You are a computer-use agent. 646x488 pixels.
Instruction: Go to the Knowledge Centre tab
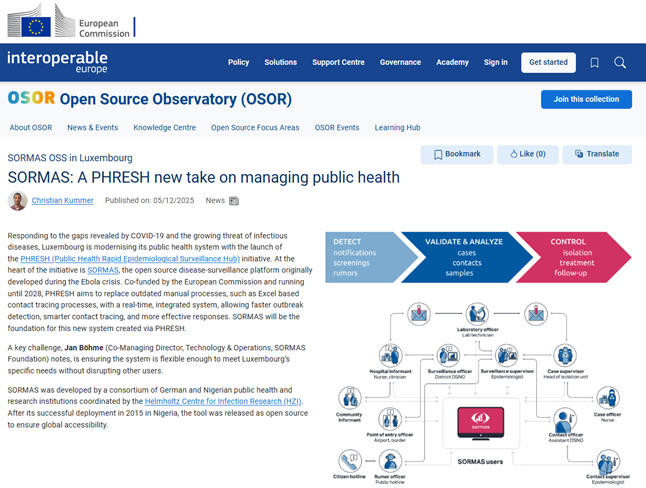pyautogui.click(x=164, y=128)
